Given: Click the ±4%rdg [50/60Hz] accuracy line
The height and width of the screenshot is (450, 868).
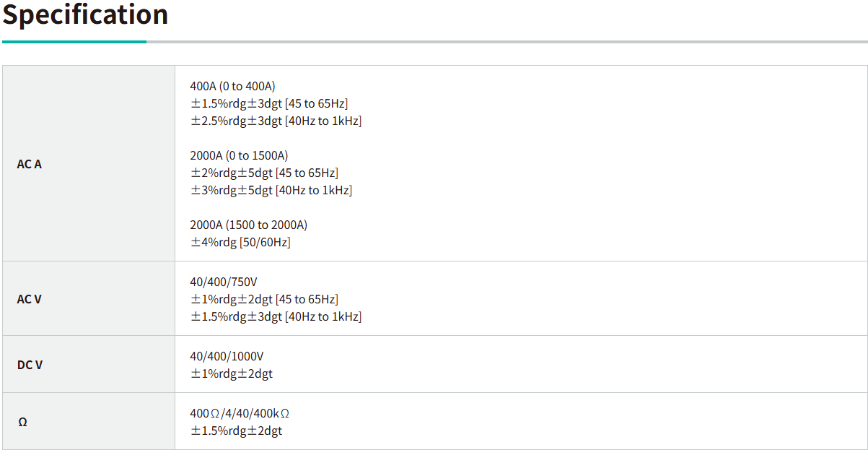Looking at the screenshot, I should click(x=240, y=242).
